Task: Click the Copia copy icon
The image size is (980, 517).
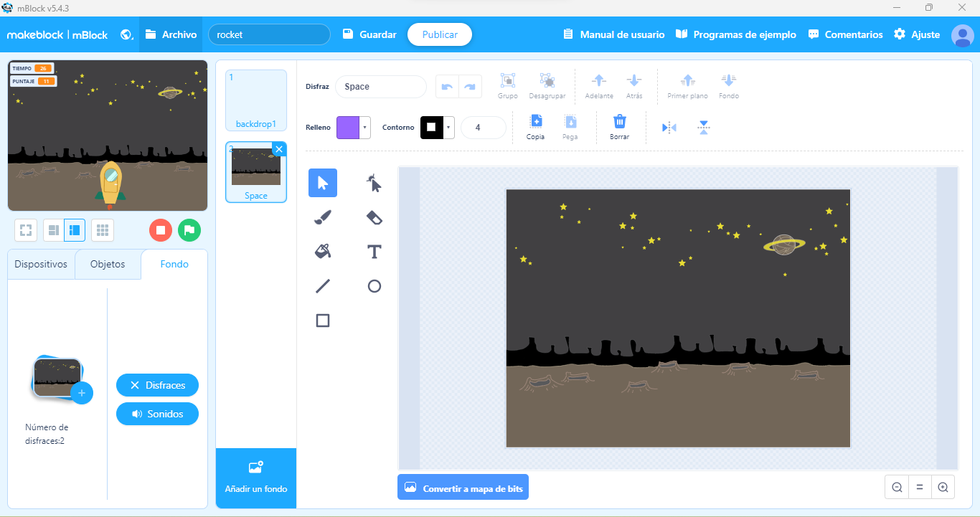Action: [x=535, y=121]
